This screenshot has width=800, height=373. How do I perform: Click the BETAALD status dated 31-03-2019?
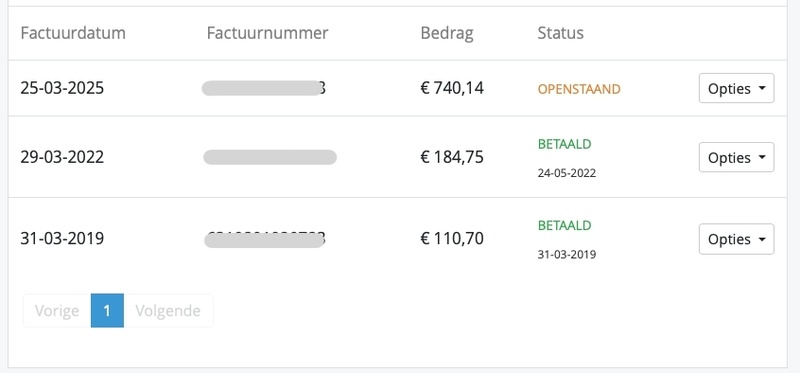click(564, 226)
